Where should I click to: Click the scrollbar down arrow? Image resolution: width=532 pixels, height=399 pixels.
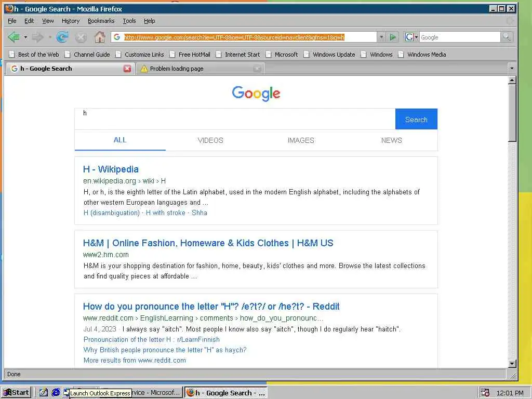(x=512, y=364)
